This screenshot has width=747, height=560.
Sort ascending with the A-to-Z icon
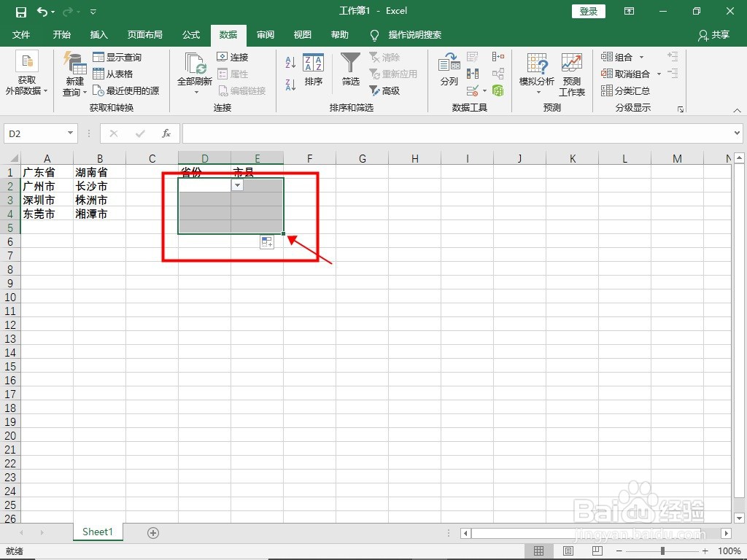coord(290,63)
